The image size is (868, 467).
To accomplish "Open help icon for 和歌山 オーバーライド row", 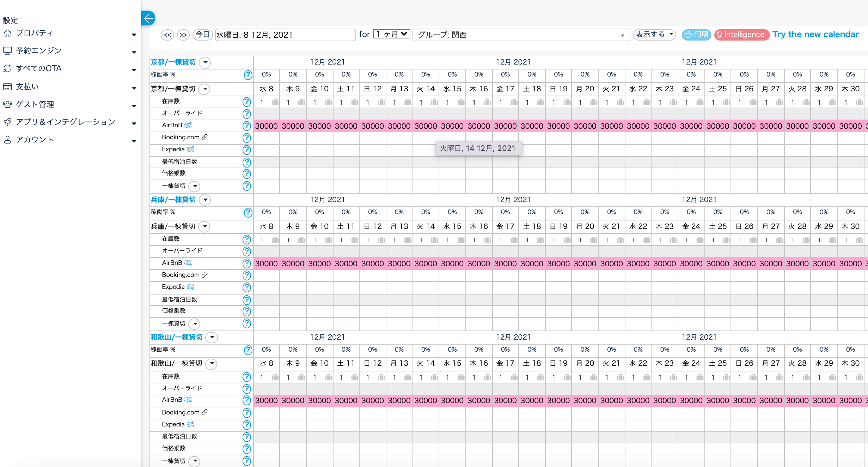I will tap(247, 389).
